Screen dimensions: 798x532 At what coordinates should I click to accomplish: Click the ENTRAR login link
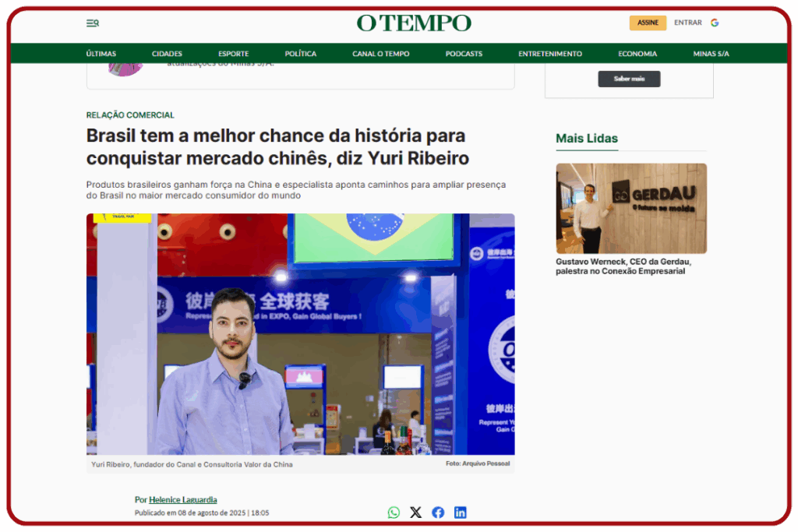pyautogui.click(x=687, y=23)
